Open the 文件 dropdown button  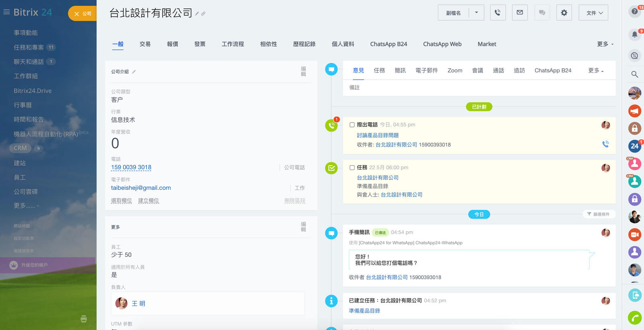[x=593, y=13]
